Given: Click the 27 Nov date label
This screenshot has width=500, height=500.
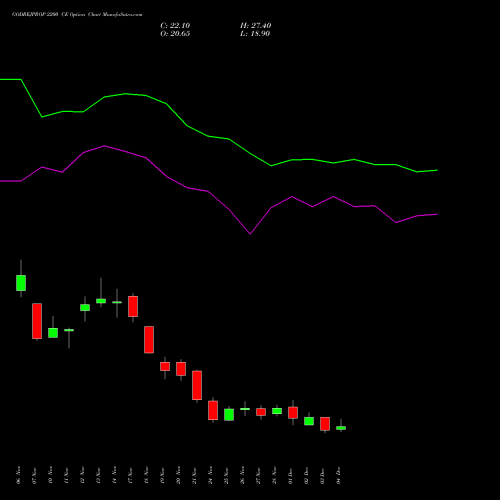Looking at the screenshot, I should (258, 475).
